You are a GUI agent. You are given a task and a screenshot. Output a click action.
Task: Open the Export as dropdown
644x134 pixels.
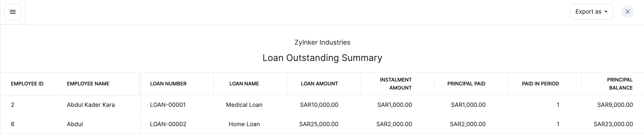click(591, 12)
